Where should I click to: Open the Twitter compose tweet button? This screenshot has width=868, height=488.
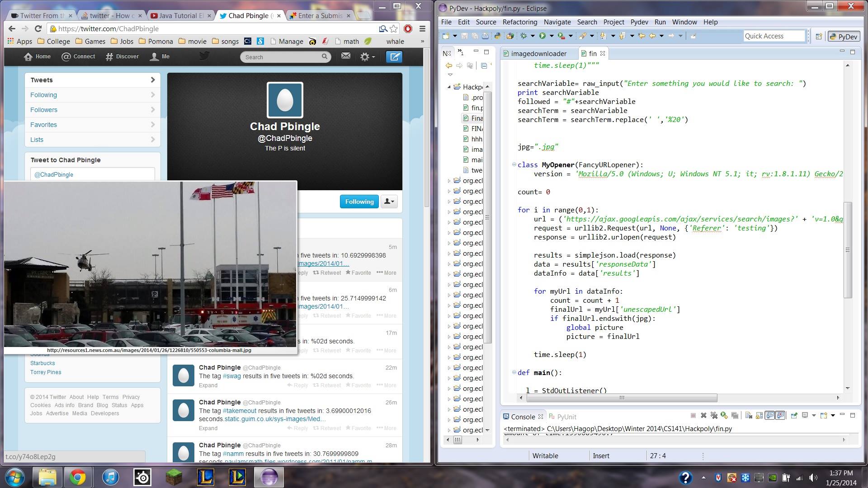(x=394, y=56)
